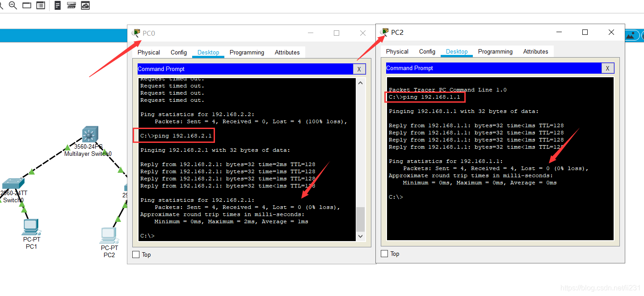Switch to Config tab in PC0 window
644x296 pixels.
[x=179, y=52]
